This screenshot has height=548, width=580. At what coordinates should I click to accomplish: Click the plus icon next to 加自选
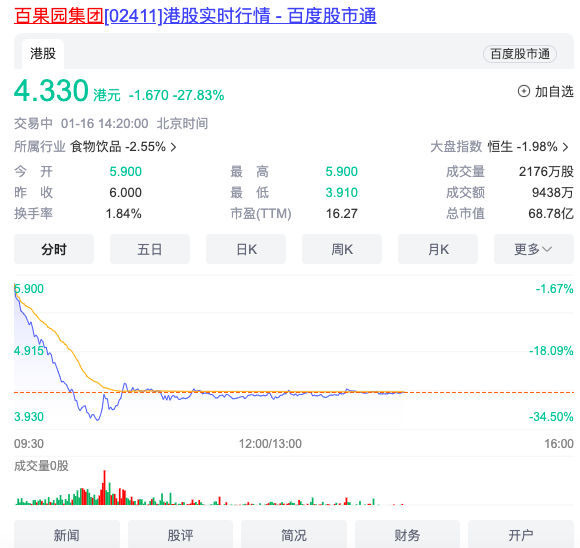(523, 91)
